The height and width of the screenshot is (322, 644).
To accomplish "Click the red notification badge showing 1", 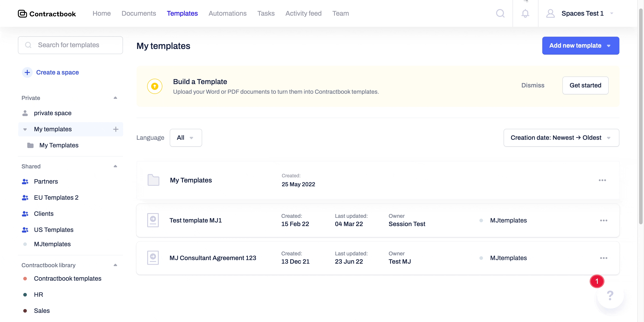I will point(597,281).
